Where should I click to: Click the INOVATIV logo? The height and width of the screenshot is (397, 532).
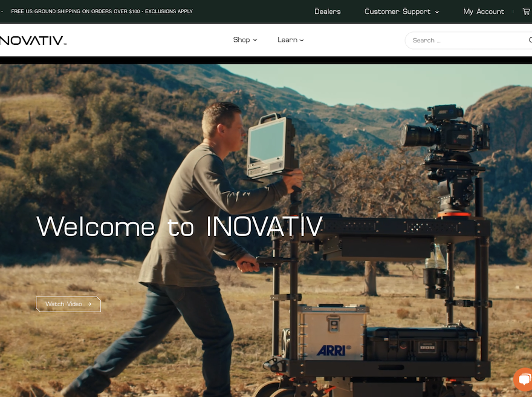pos(33,41)
